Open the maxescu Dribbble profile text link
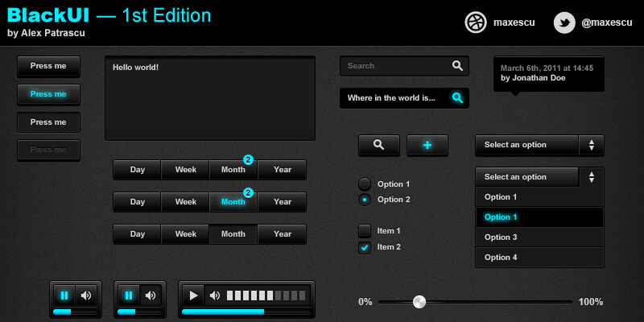644x322 pixels. point(514,23)
